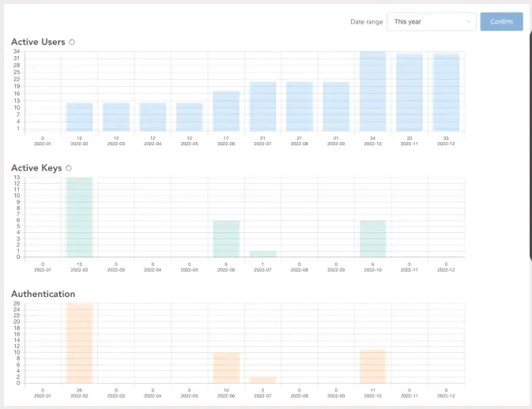Open the Date range dropdown showing This year

432,21
